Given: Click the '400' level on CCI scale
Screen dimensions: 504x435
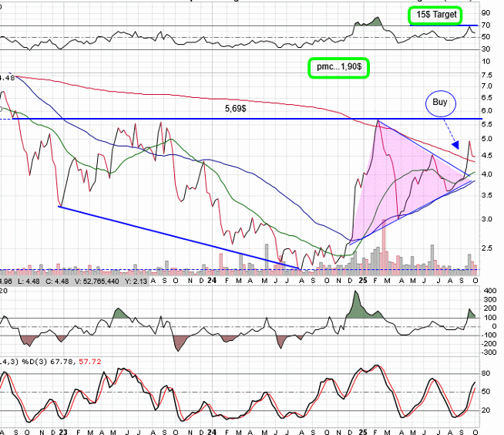Looking at the screenshot, I should tap(489, 292).
